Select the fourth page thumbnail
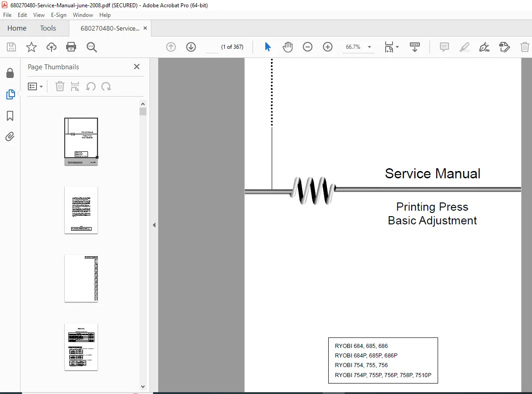The width and height of the screenshot is (532, 394). 81,347
